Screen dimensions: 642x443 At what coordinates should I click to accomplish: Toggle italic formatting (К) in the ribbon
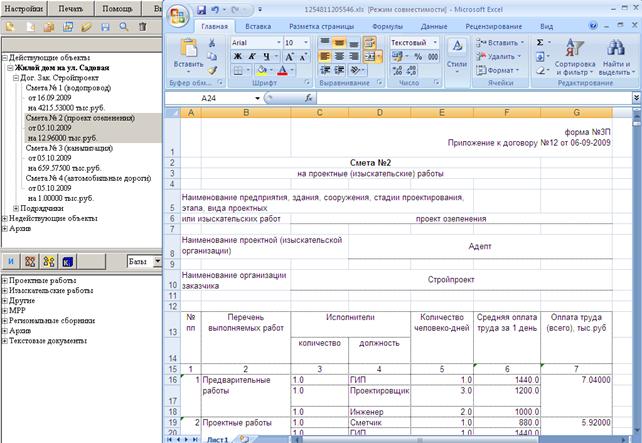point(252,57)
